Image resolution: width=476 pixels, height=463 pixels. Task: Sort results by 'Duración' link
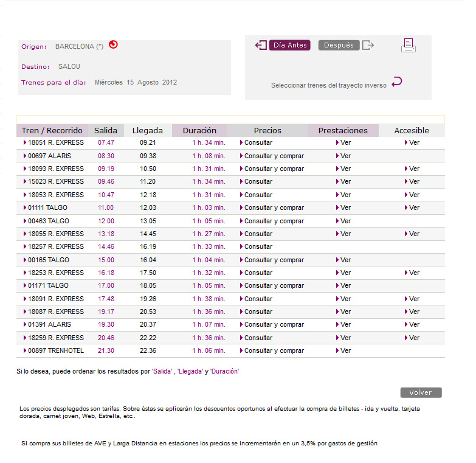(x=225, y=371)
